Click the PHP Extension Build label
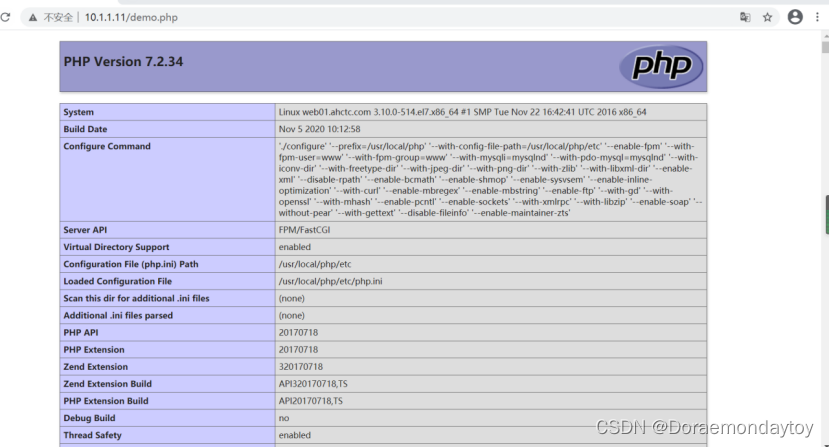 coord(106,401)
